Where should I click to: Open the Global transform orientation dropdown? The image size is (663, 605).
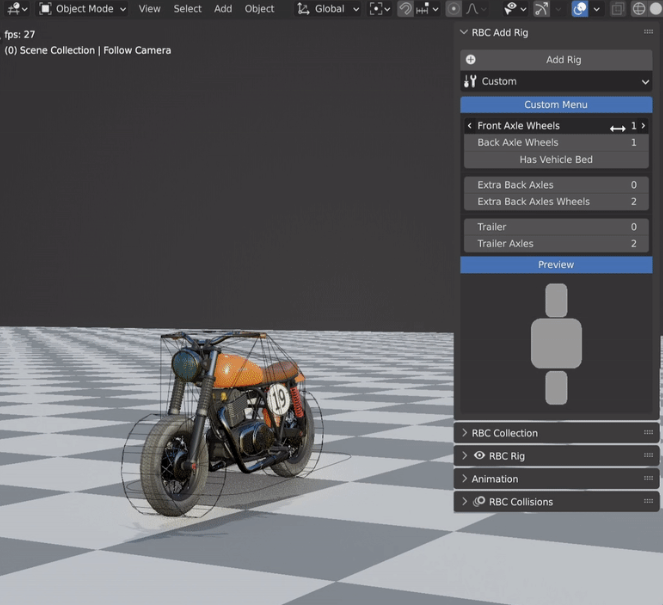click(x=328, y=8)
